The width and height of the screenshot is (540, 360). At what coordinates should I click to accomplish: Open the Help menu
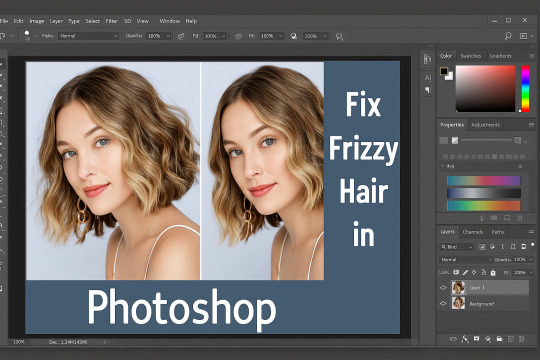[x=191, y=21]
